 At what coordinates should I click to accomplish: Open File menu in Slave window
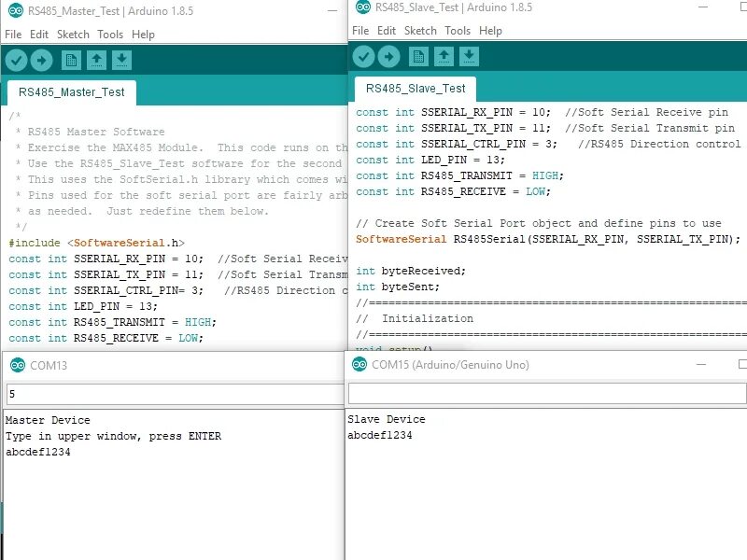[x=360, y=31]
